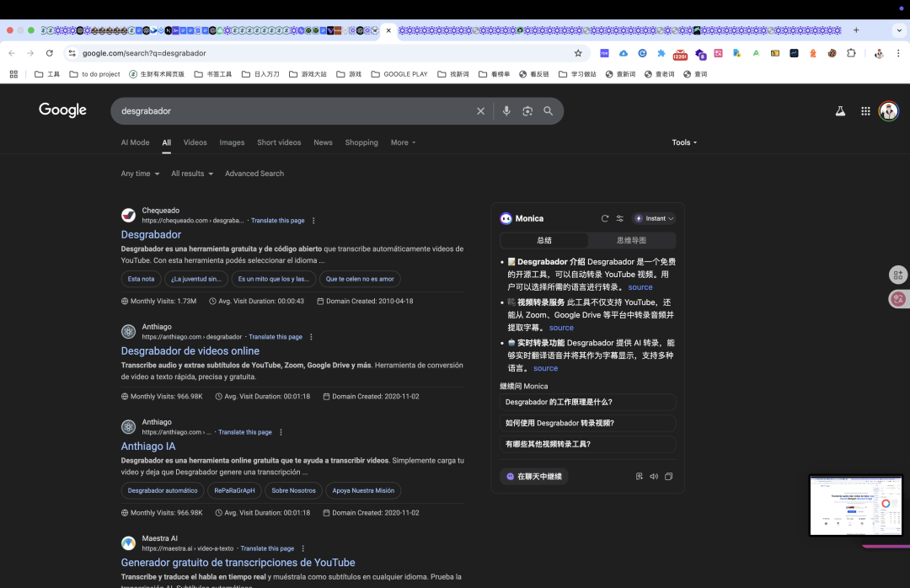Open the Google apps grid
Viewport: 910px width, 588px height.
[865, 111]
